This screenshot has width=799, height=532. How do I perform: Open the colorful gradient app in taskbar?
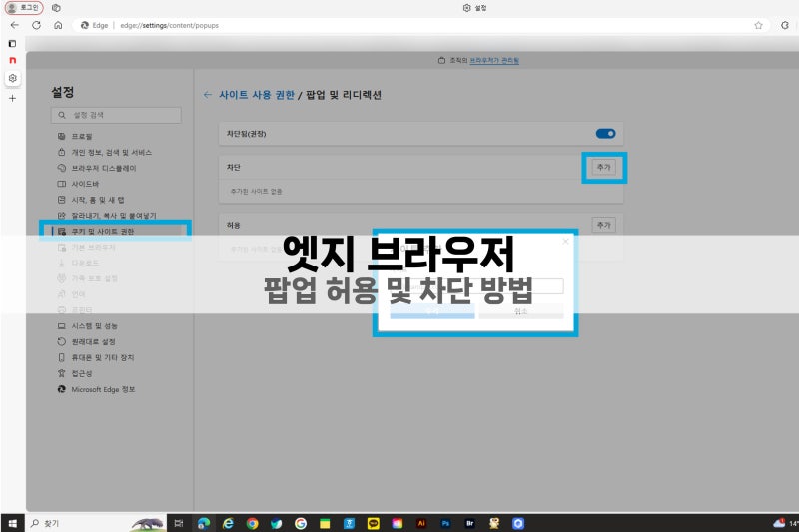(x=398, y=523)
